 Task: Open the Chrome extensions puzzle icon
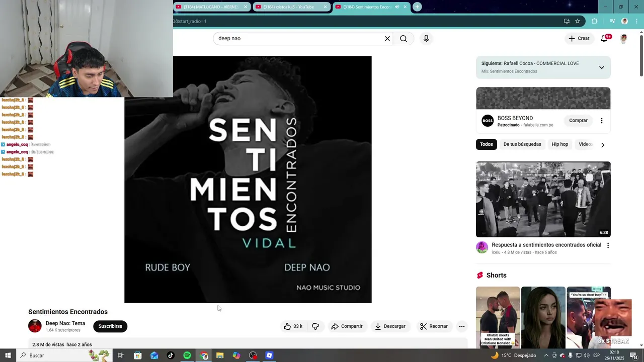pyautogui.click(x=595, y=21)
